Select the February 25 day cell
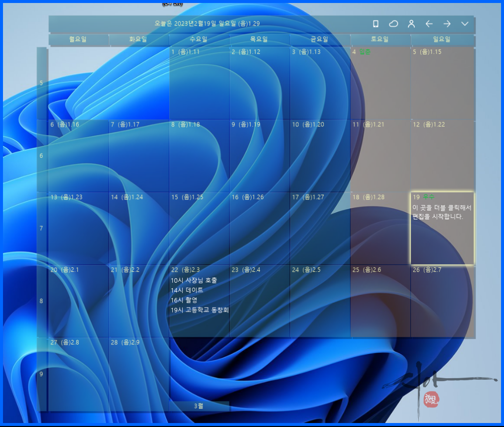This screenshot has width=504, height=427. (380, 301)
